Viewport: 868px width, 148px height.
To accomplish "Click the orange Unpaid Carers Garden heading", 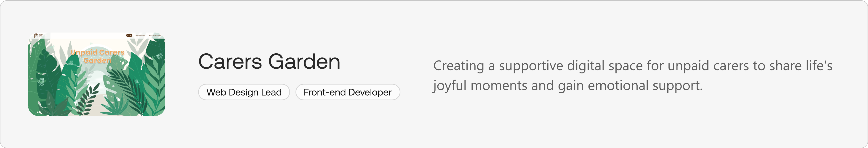I will [97, 56].
